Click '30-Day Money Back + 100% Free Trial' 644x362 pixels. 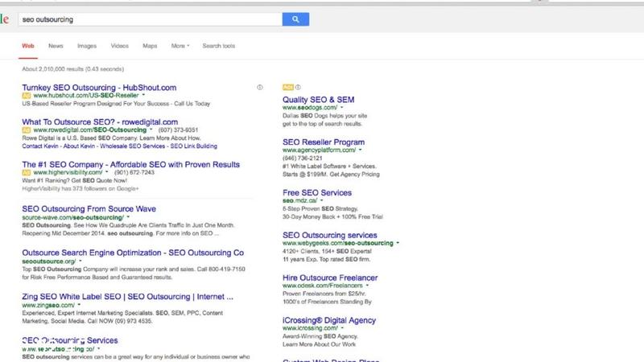point(332,216)
